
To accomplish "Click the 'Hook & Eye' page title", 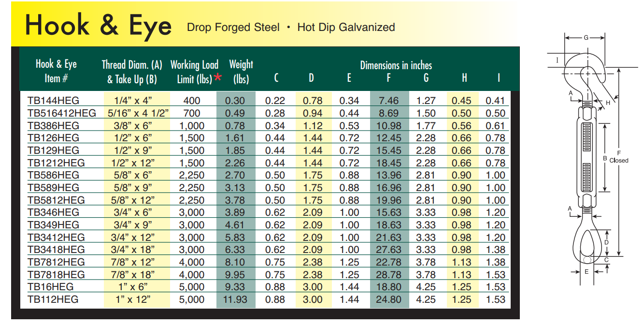I will coord(98,25).
